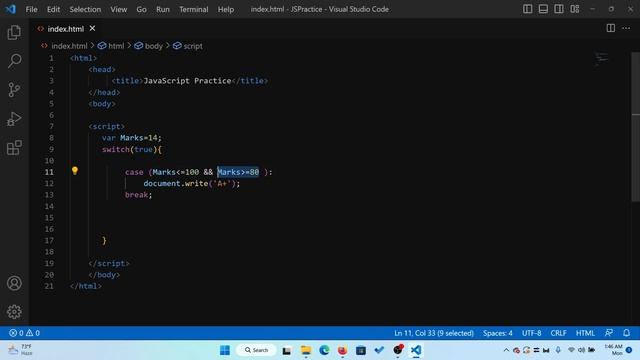
Task: Open the Edit menu
Action: pos(53,9)
